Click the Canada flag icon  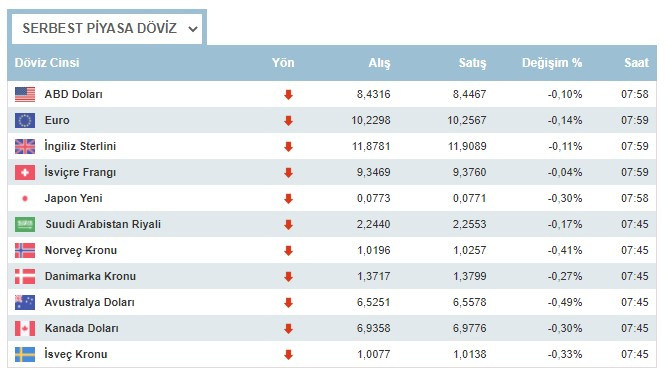pyautogui.click(x=25, y=328)
